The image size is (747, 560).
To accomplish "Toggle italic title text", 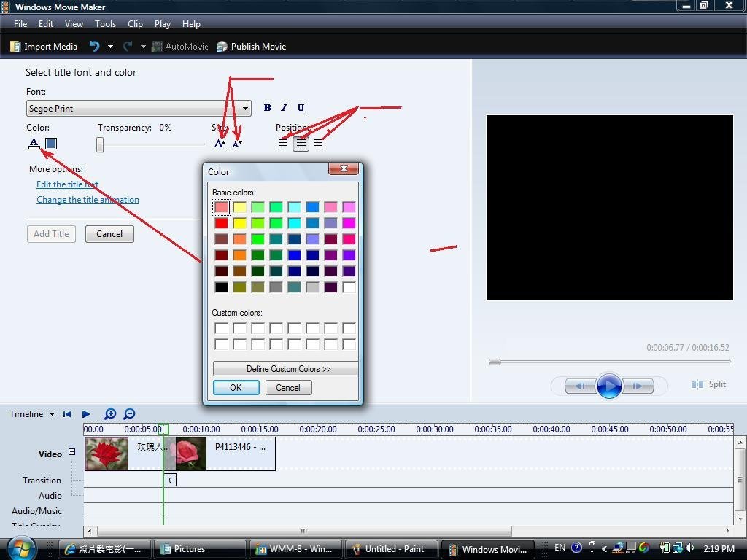I will pyautogui.click(x=284, y=108).
